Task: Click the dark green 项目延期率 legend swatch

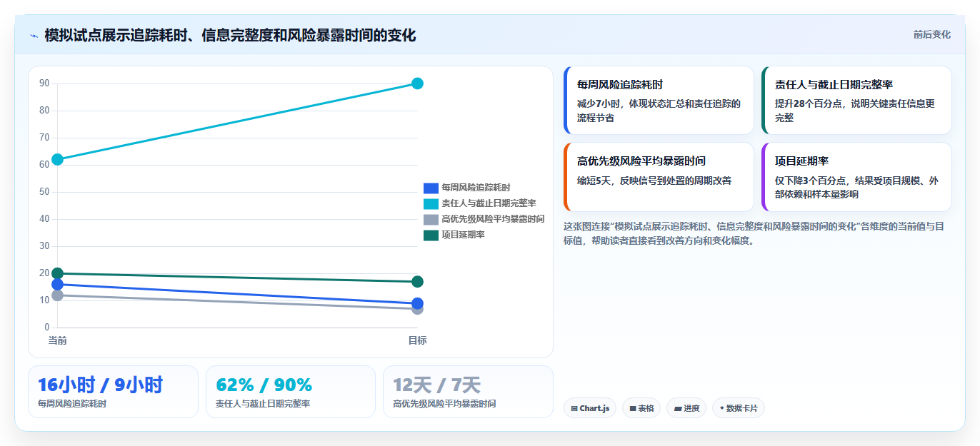Action: 431,235
